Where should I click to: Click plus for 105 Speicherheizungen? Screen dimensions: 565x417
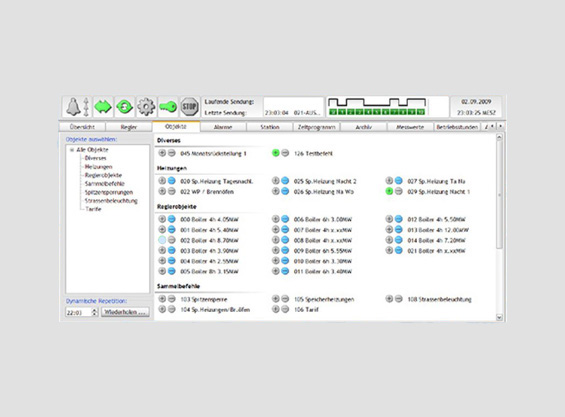276,299
